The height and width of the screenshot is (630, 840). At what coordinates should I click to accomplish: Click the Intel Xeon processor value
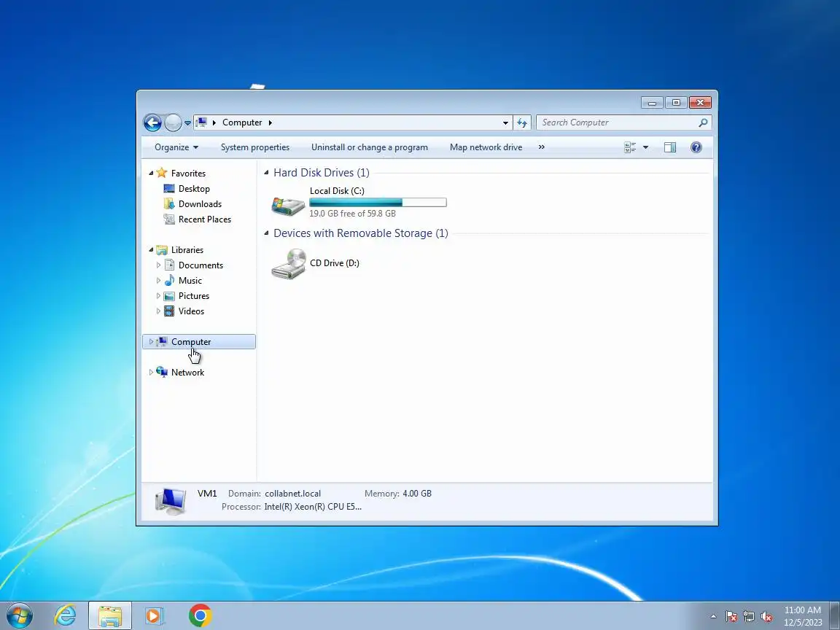(313, 507)
